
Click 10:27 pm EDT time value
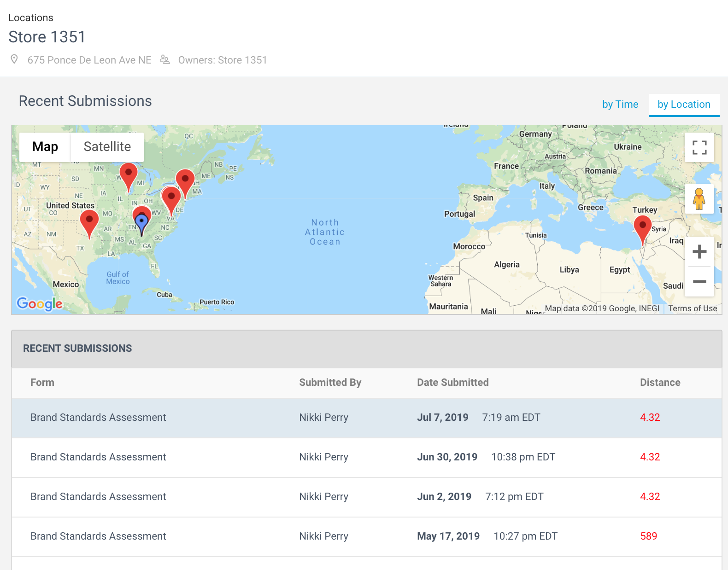pyautogui.click(x=525, y=536)
